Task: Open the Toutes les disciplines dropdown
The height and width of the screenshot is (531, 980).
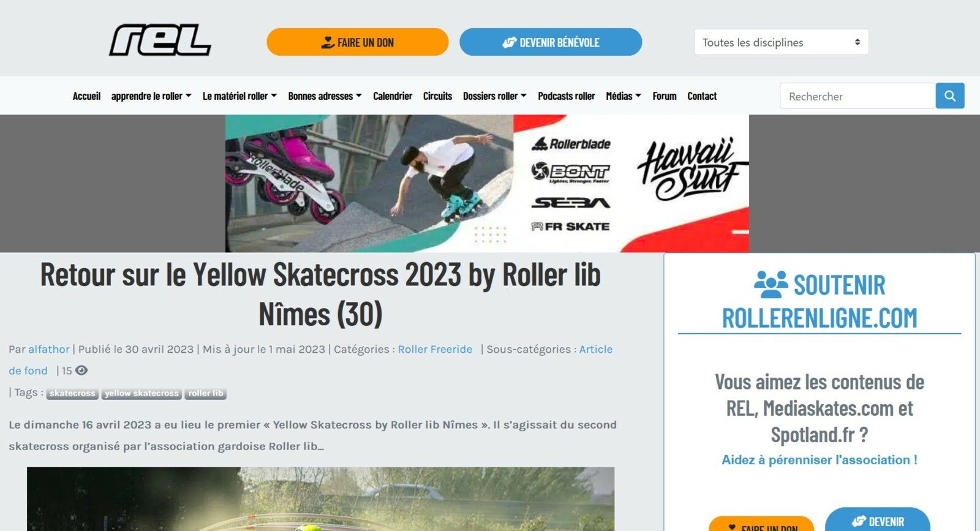Action: coord(781,42)
